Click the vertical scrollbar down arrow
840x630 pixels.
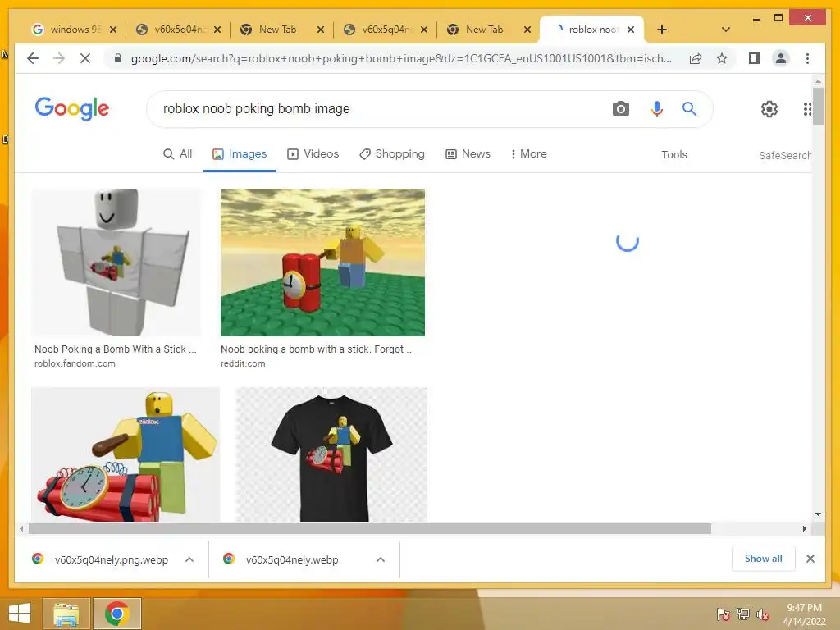818,514
